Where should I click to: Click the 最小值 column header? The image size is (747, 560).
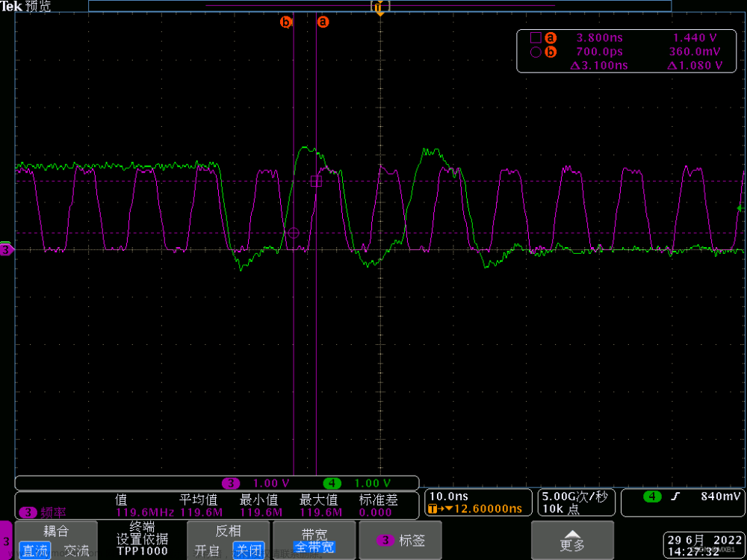[x=258, y=500]
